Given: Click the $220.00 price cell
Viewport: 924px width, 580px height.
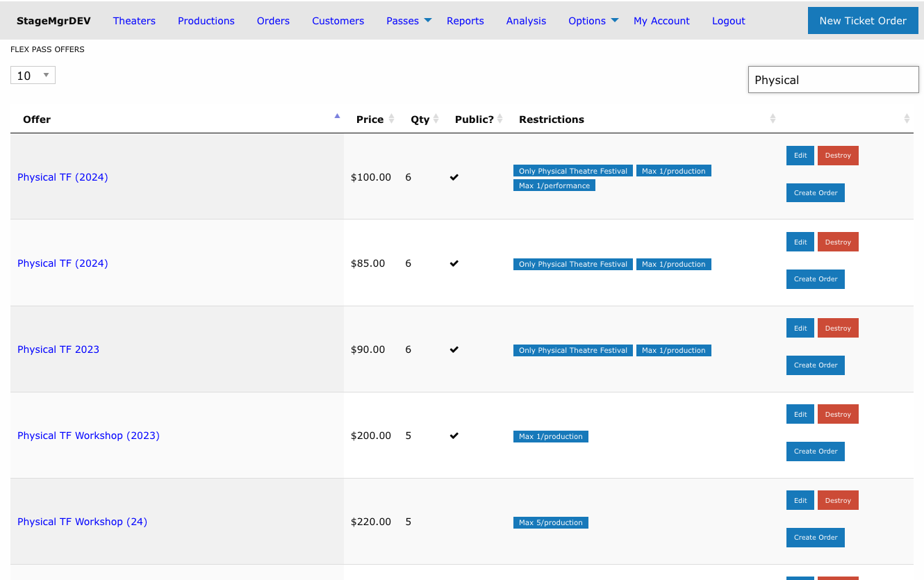Looking at the screenshot, I should point(371,522).
